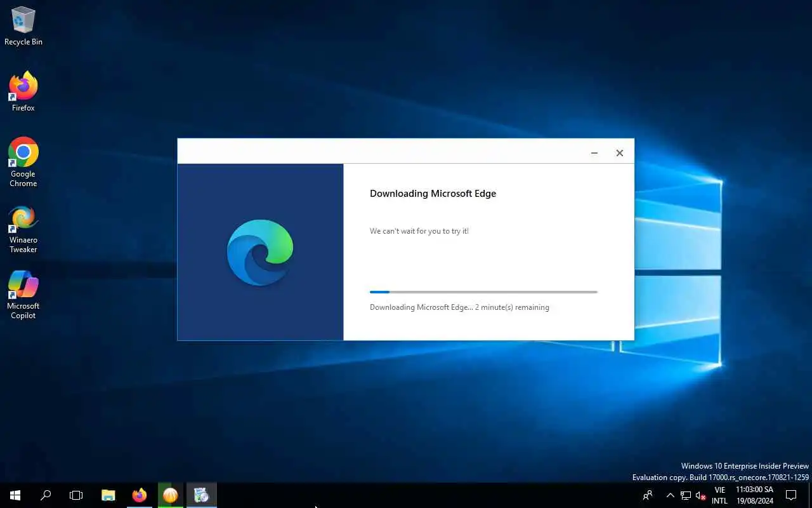812x508 pixels.
Task: Click 'Windows 10 Enterprise Insider Preview' text
Action: [745, 466]
